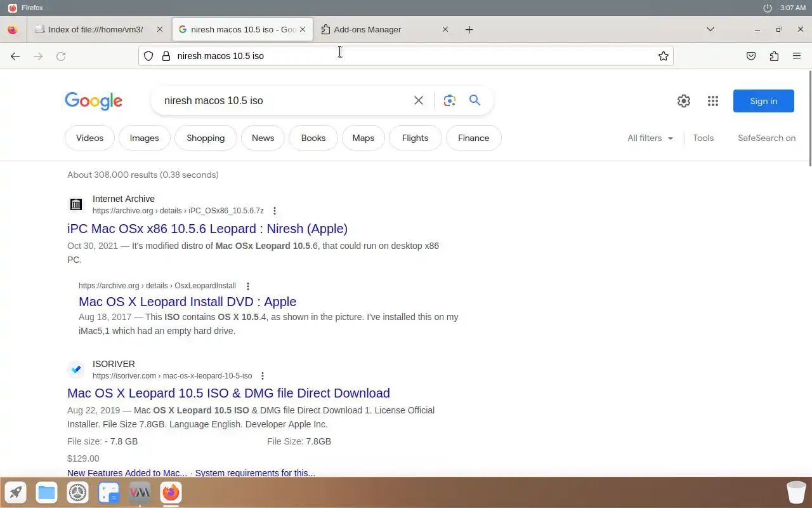Open the Trash in the dock

click(x=796, y=492)
